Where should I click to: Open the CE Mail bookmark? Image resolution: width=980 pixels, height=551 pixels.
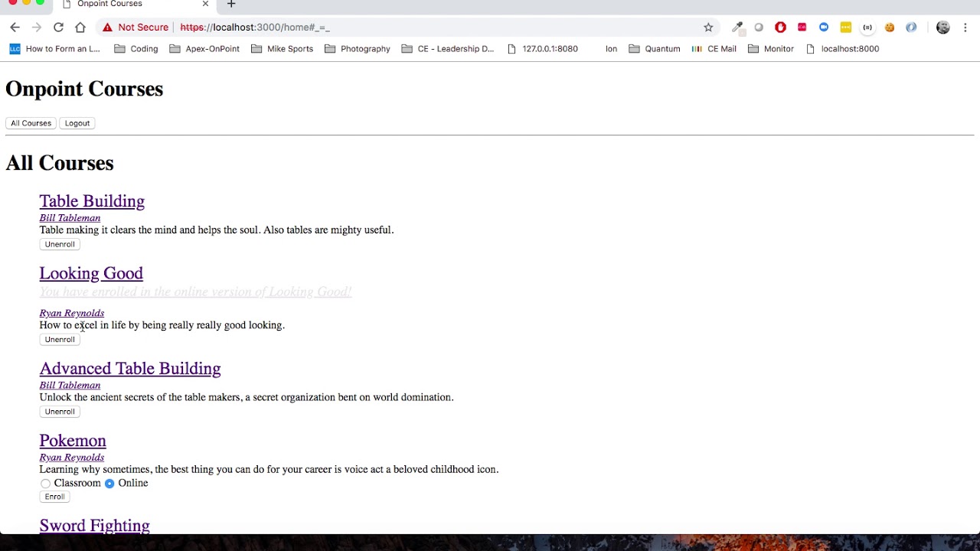tap(714, 49)
